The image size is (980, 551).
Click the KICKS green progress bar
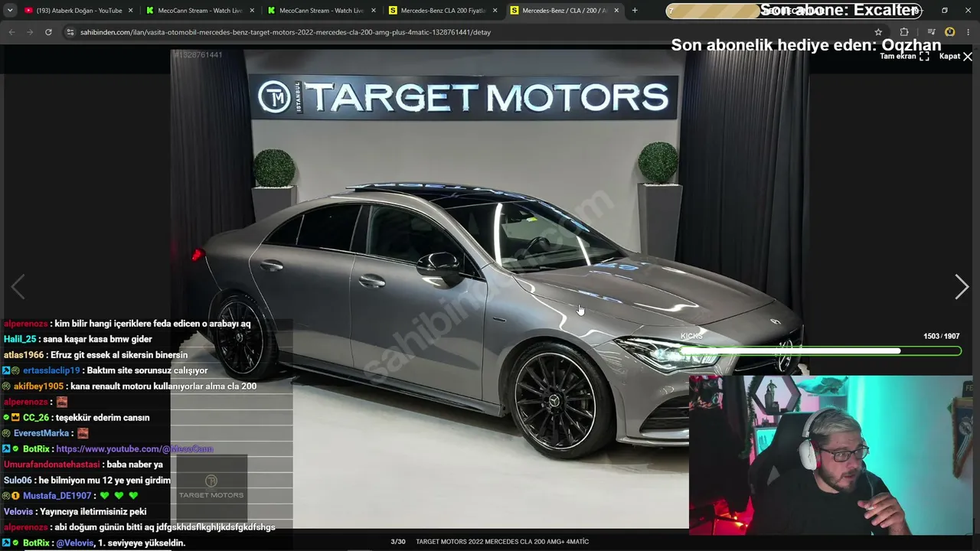pyautogui.click(x=820, y=351)
